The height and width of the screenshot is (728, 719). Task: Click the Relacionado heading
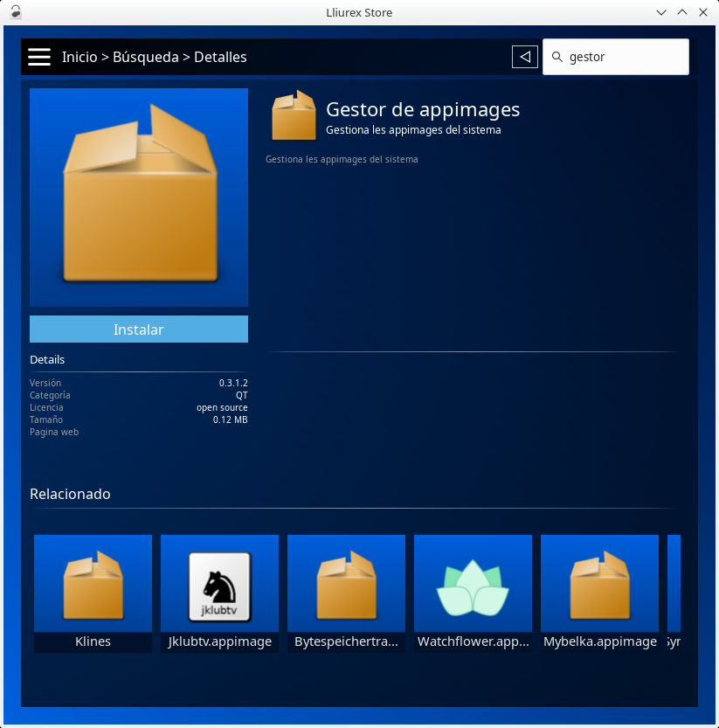[70, 494]
